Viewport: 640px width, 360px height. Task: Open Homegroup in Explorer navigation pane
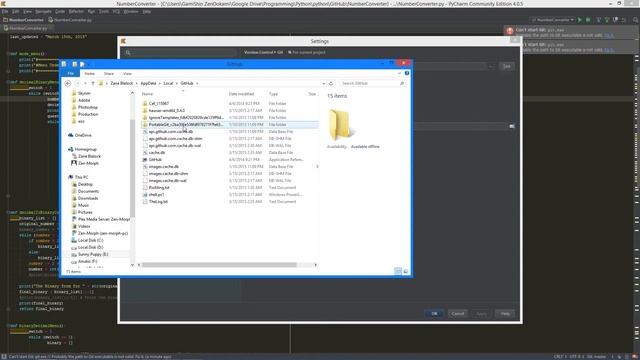click(85, 149)
